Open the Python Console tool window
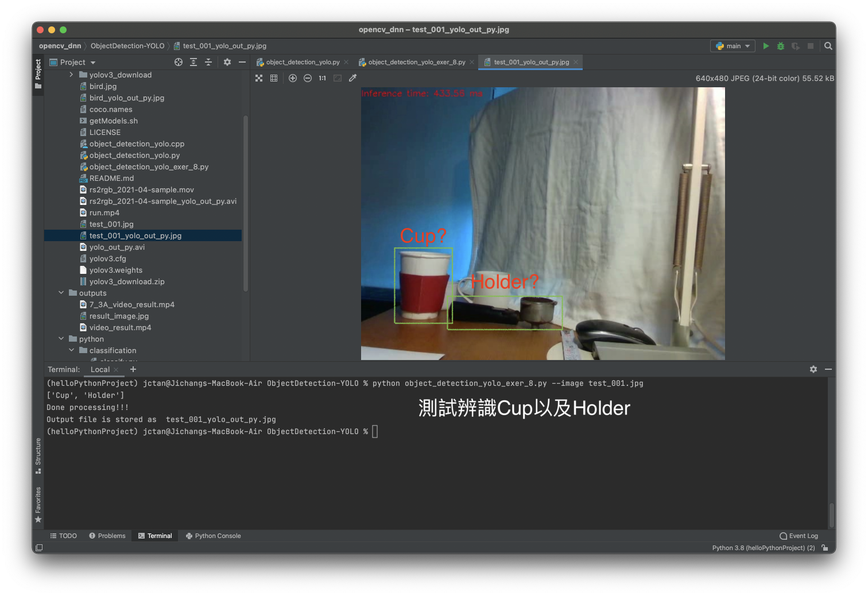This screenshot has width=868, height=596. point(213,536)
